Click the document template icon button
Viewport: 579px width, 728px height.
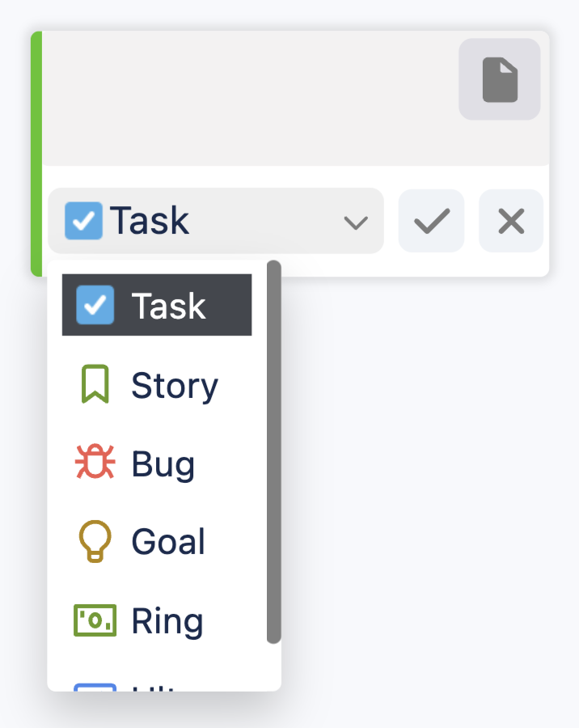(499, 80)
